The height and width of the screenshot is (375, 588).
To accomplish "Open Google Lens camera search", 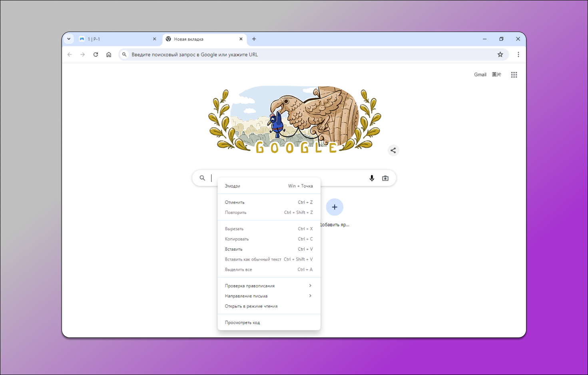I will [385, 178].
